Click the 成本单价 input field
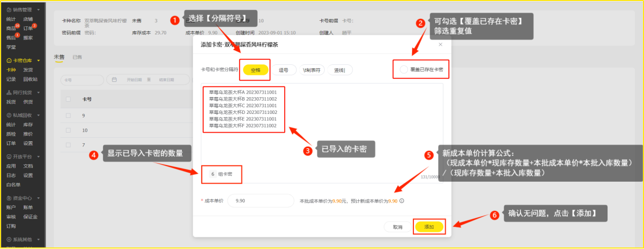This screenshot has width=644, height=249. pos(260,201)
